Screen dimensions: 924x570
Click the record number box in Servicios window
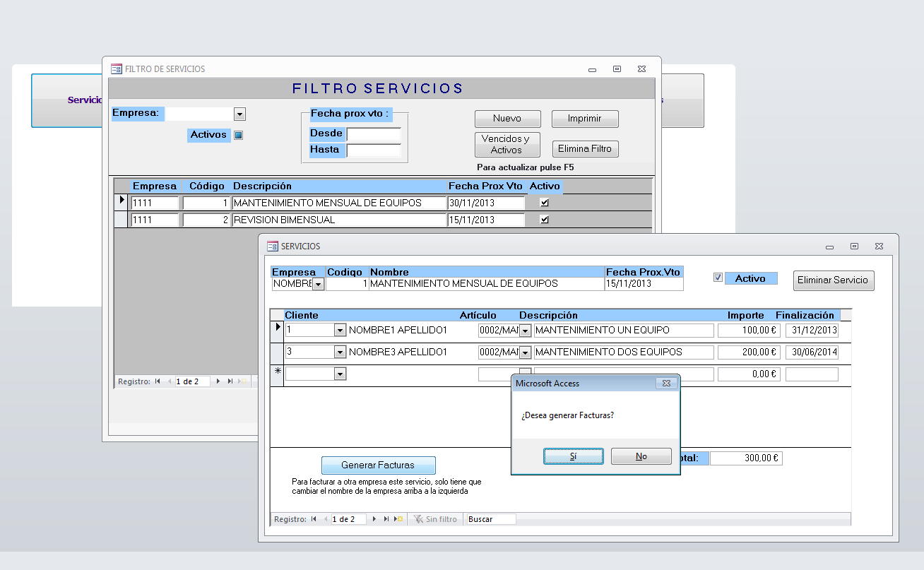tap(349, 519)
